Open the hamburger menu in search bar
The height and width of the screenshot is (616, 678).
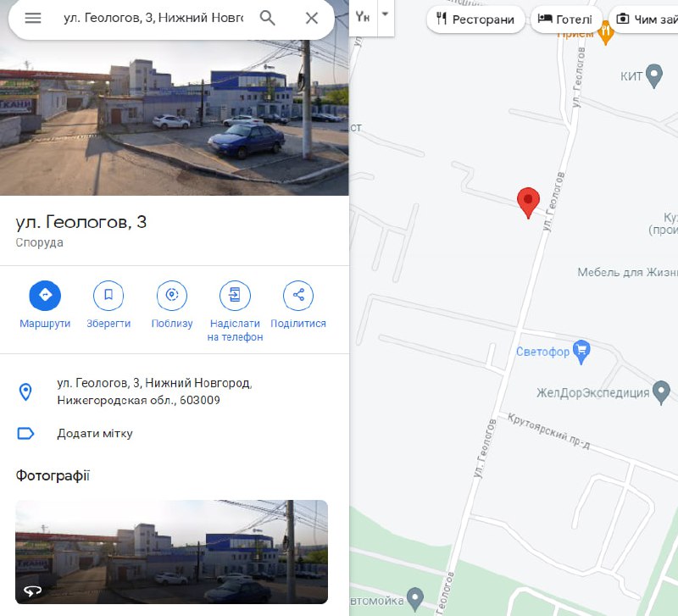[x=33, y=18]
